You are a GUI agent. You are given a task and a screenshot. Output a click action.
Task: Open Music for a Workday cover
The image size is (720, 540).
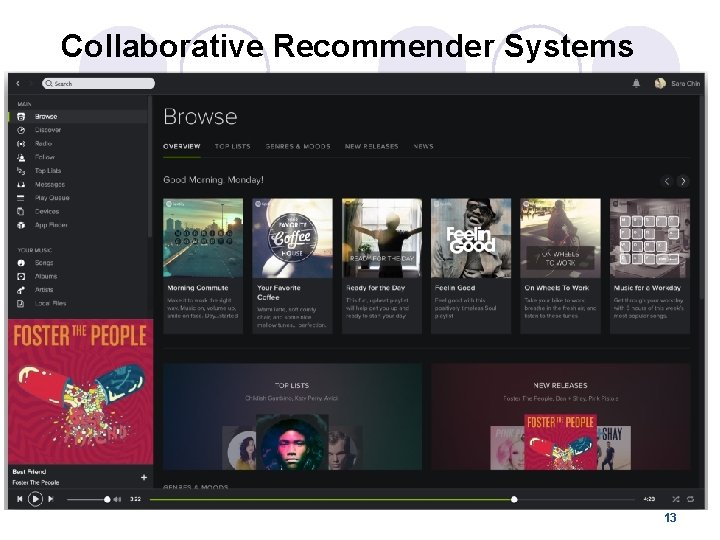[x=650, y=238]
